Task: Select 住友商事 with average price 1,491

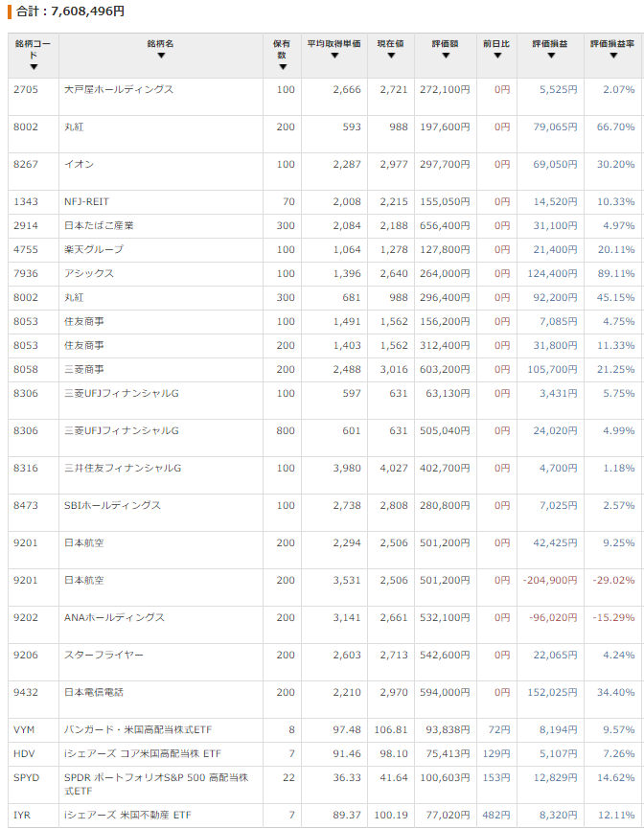Action: (84, 321)
